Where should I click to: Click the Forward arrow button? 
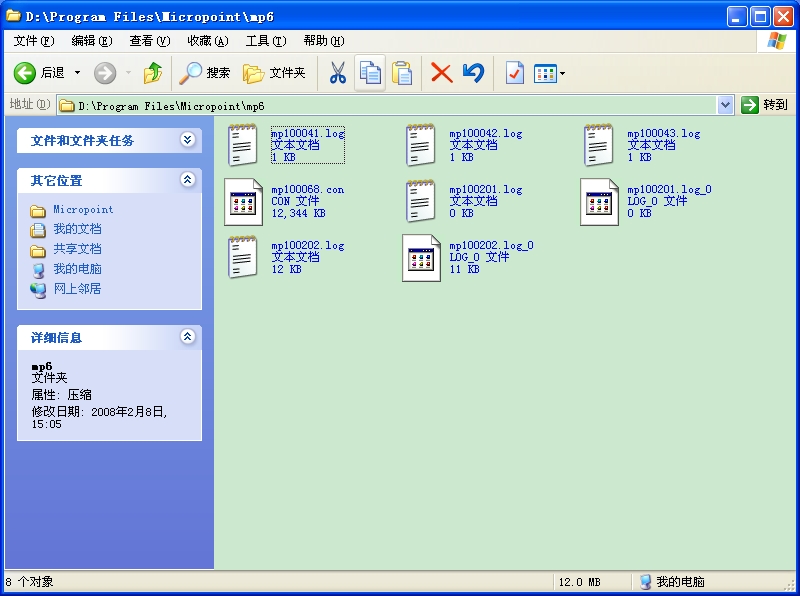click(x=105, y=73)
